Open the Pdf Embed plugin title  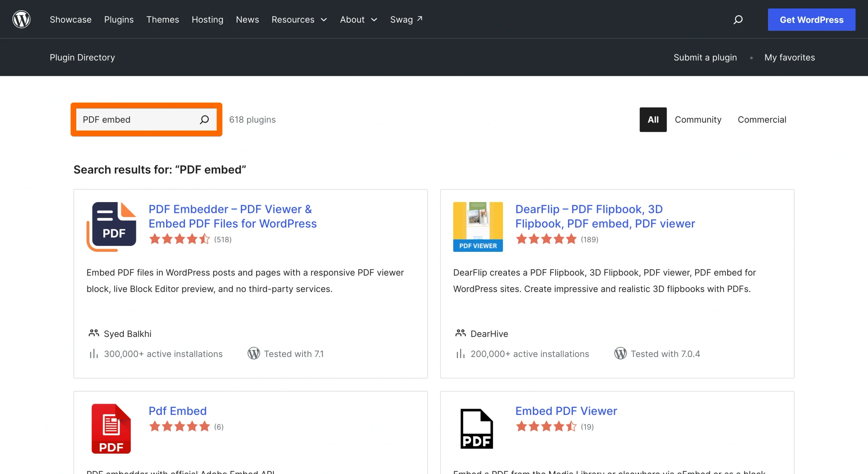point(177,411)
